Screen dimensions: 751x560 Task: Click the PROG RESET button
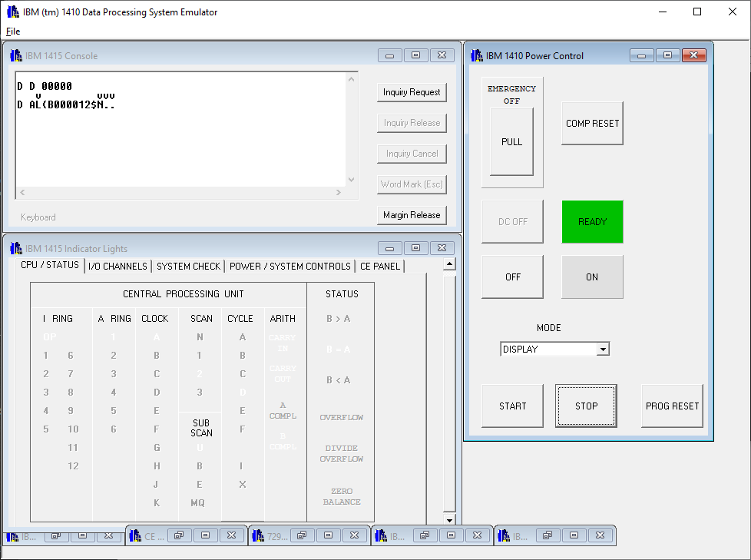coord(672,406)
